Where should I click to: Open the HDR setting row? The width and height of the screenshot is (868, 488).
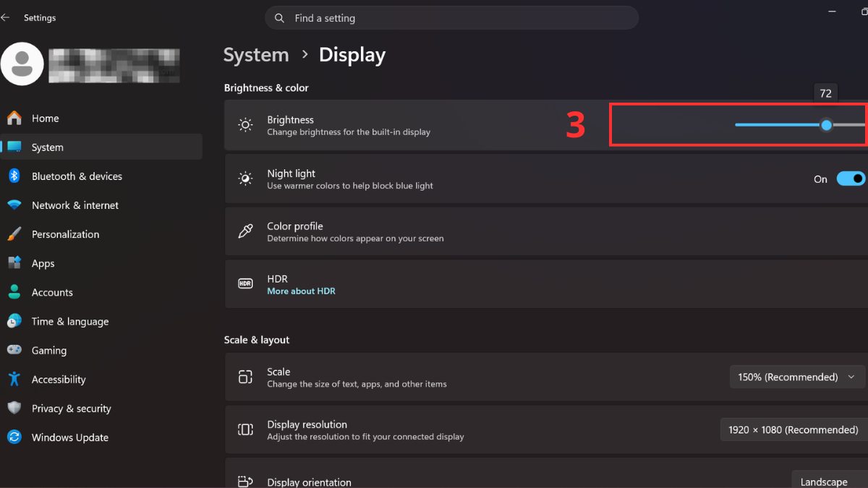point(546,284)
